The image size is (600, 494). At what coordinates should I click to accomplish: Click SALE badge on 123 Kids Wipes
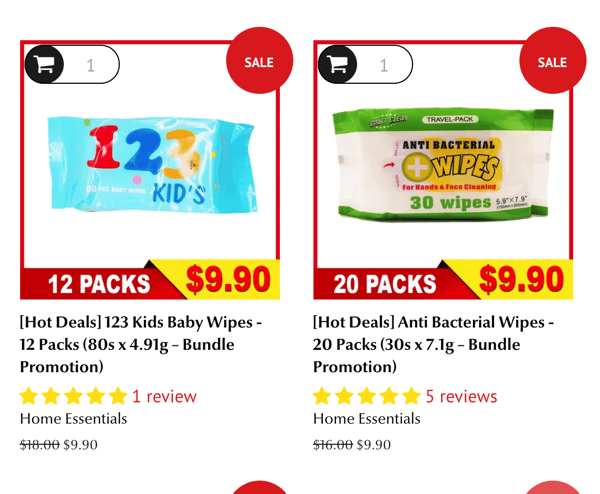(x=259, y=60)
